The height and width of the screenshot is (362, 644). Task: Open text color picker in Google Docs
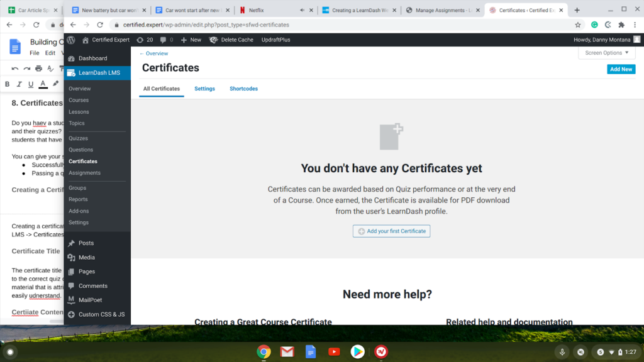click(43, 84)
